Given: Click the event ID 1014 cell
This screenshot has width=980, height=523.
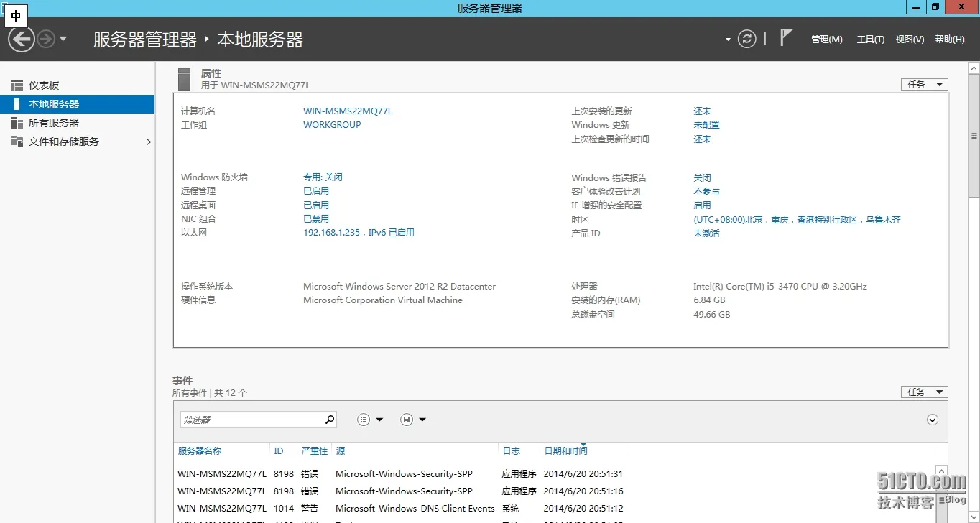Looking at the screenshot, I should pos(284,509).
